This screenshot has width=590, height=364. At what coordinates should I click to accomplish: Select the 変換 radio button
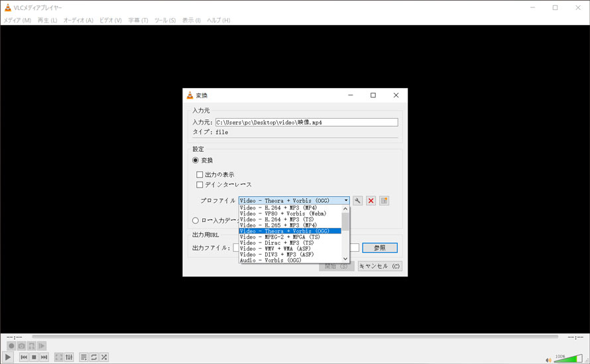(x=196, y=160)
